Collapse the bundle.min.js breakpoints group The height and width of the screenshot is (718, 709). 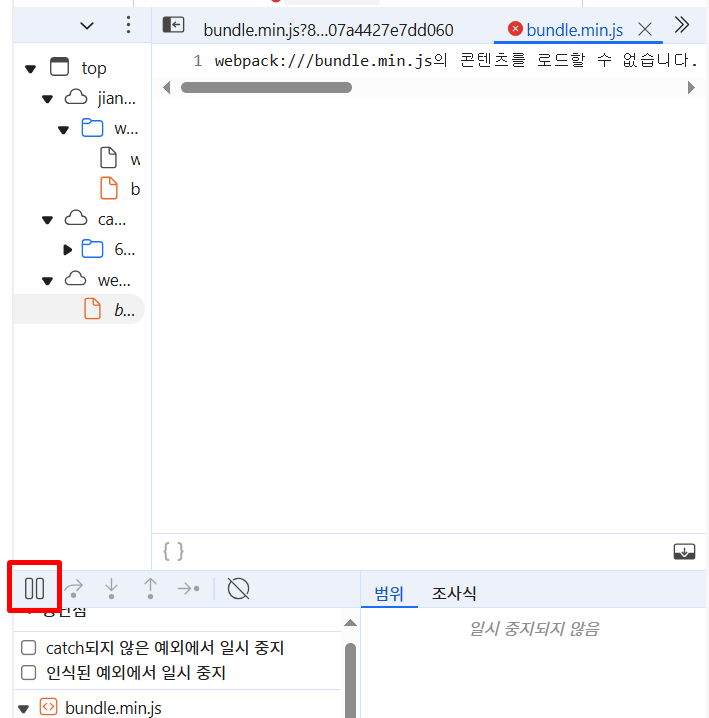(24, 709)
